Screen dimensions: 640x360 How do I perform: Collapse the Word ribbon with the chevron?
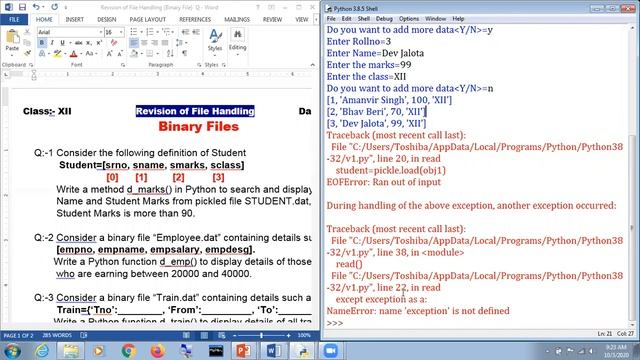point(312,65)
